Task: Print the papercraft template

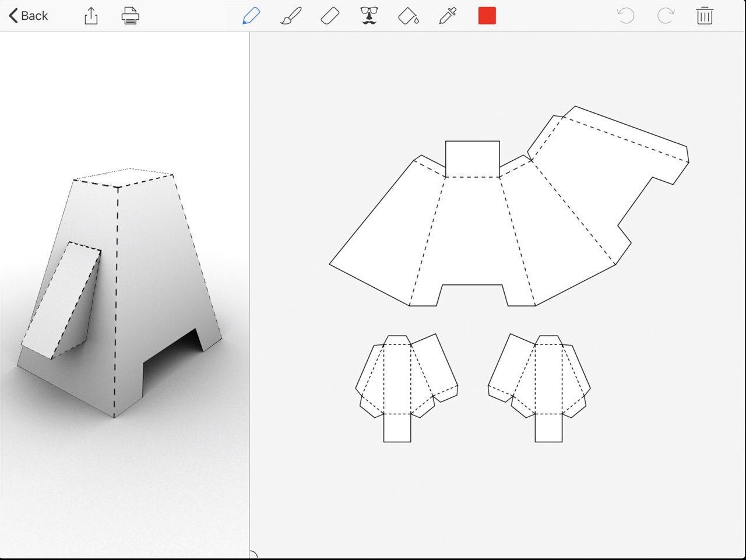Action: (x=130, y=16)
